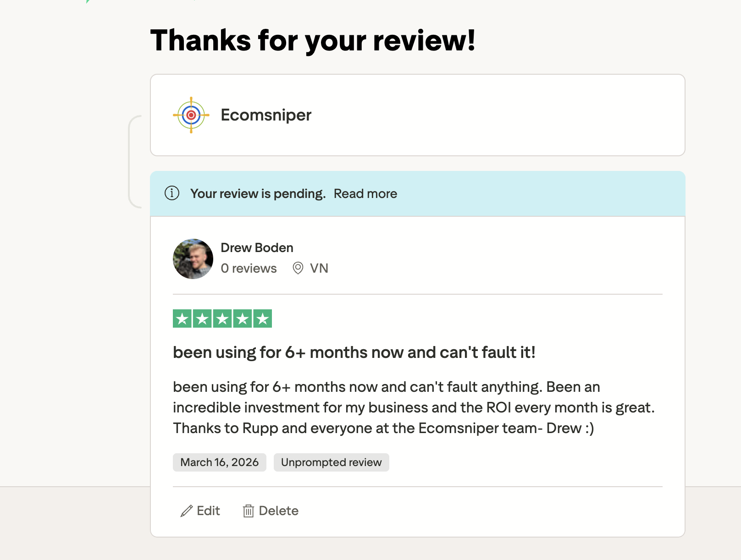
Task: Click the info circle icon in pending banner
Action: click(172, 193)
